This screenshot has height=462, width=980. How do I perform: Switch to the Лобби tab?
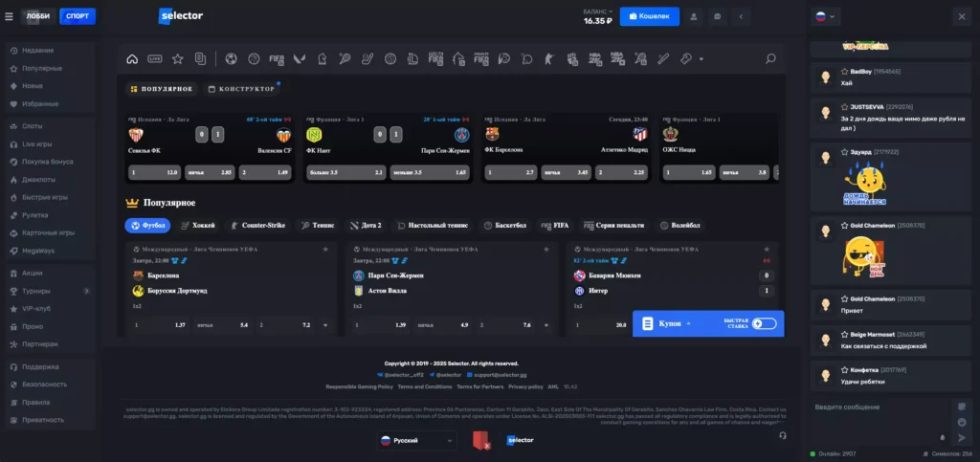point(38,16)
